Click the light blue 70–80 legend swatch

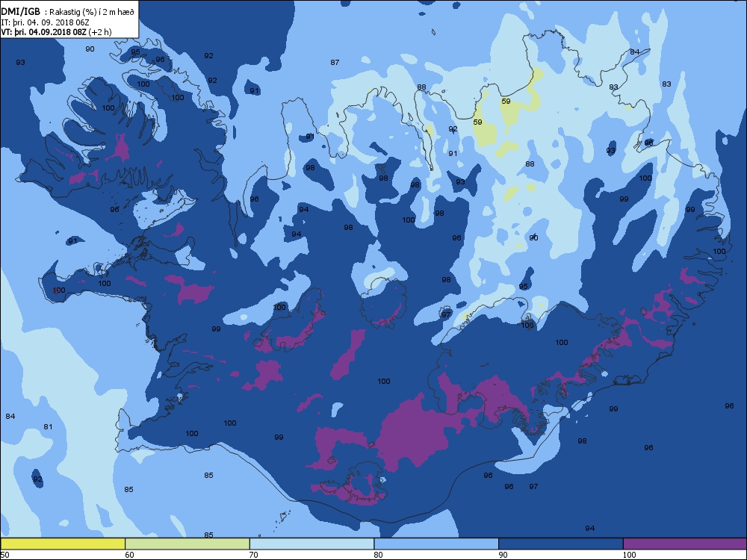(311, 544)
